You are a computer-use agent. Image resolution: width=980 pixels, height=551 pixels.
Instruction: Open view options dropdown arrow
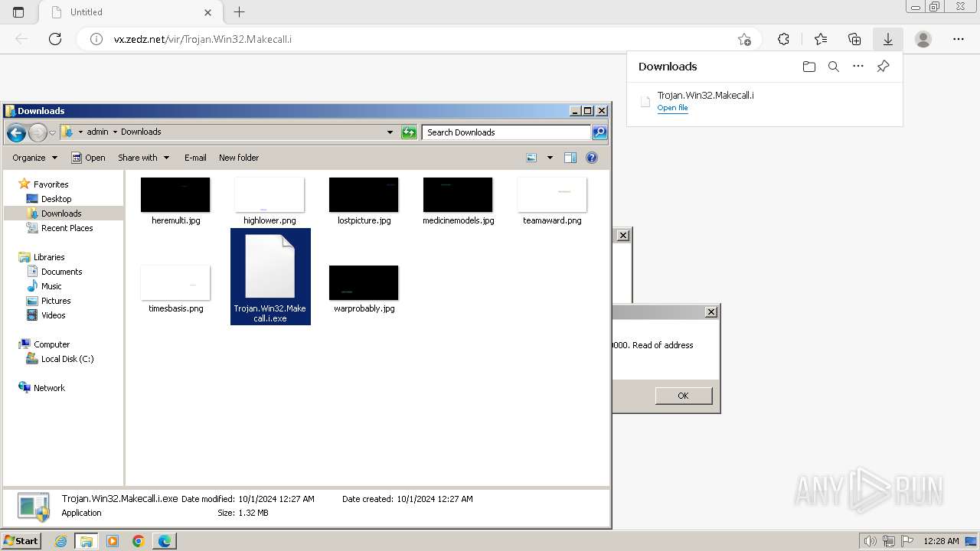(549, 158)
